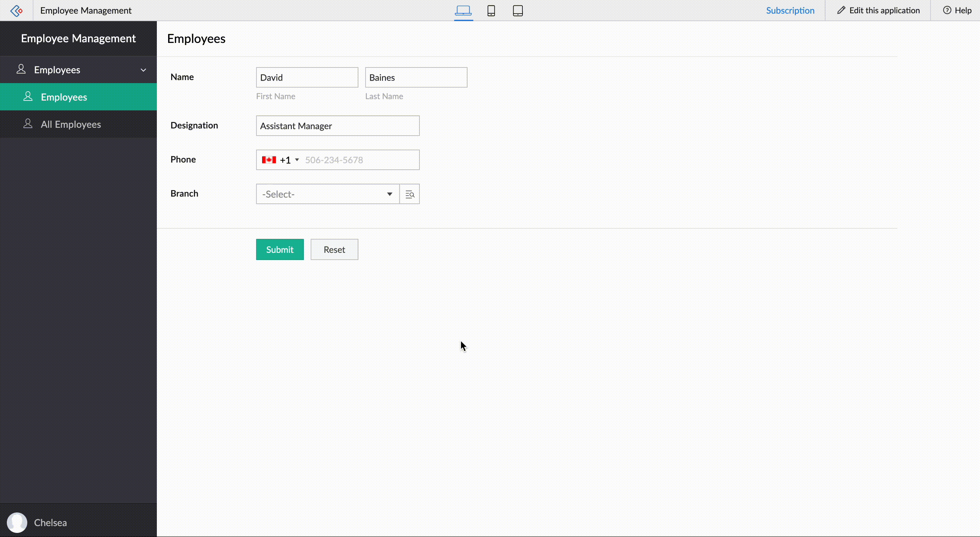Click the Help question mark icon
Screen dimensions: 980x537
point(947,10)
